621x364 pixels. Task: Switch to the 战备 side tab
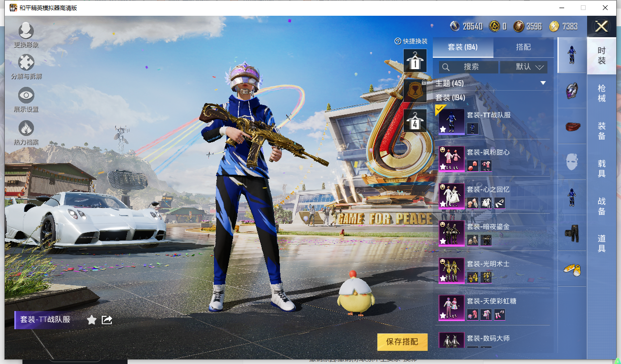click(601, 207)
